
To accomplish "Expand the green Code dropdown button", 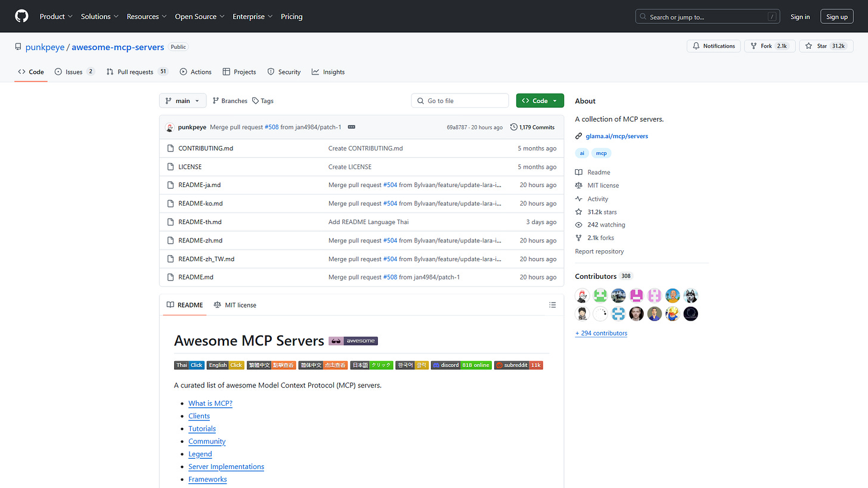I will coord(540,101).
